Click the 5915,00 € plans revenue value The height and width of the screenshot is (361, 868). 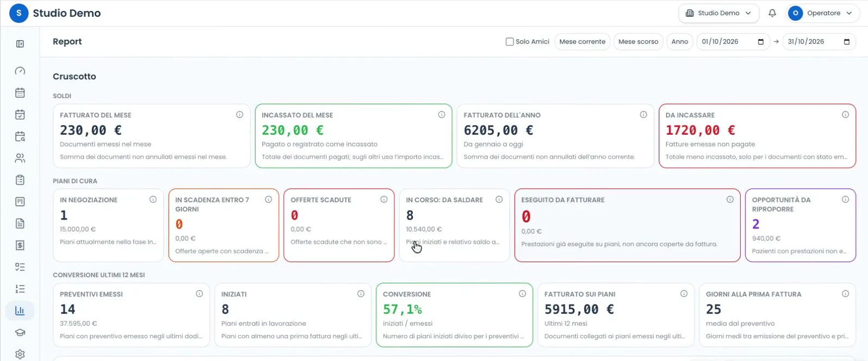coord(579,309)
